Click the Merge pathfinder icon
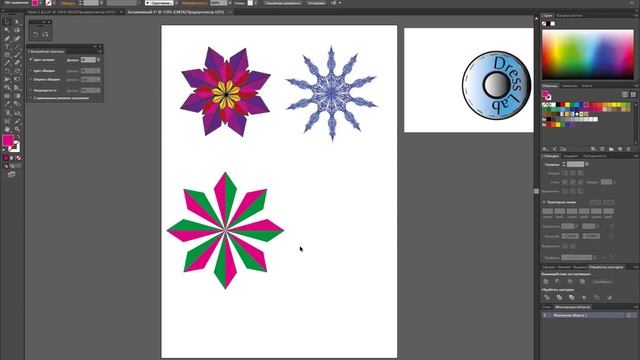 (571, 298)
